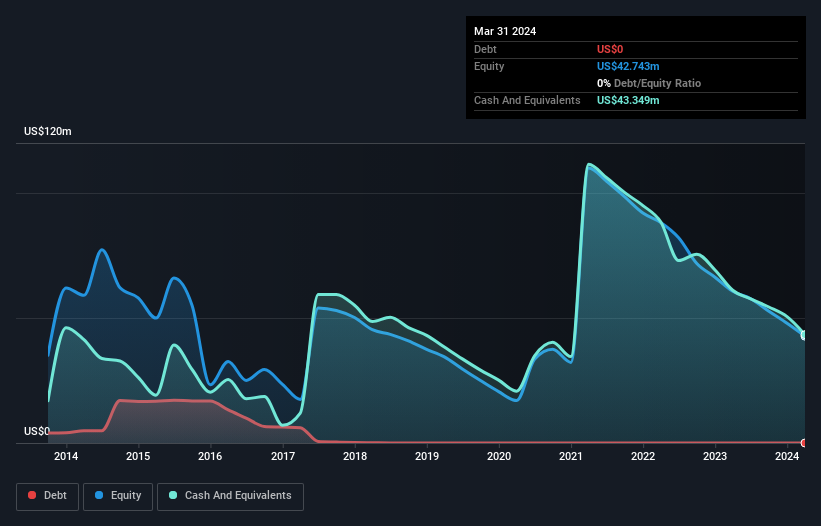This screenshot has width=821, height=526.
Task: Click the US$120m y-axis label
Action: point(48,131)
